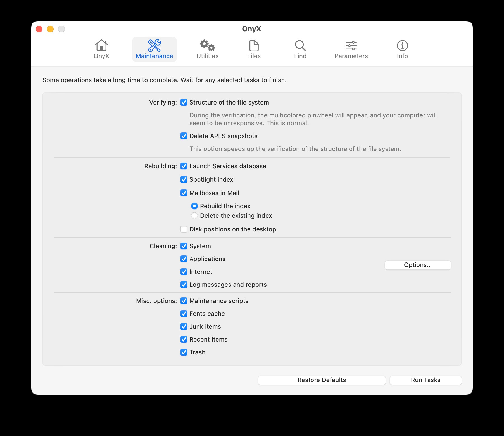Switch to the Utilities gears pane
The width and height of the screenshot is (504, 436).
click(207, 49)
